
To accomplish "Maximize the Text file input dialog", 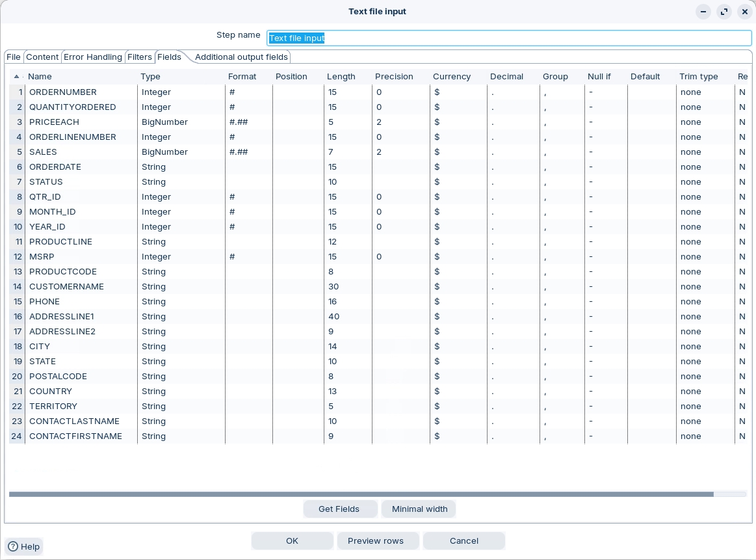I will click(x=724, y=12).
